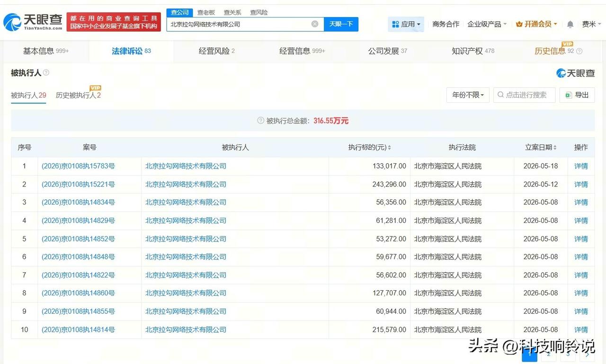Click 北京市海淀区人民法院 in row 5
The image size is (606, 364).
pyautogui.click(x=448, y=239)
